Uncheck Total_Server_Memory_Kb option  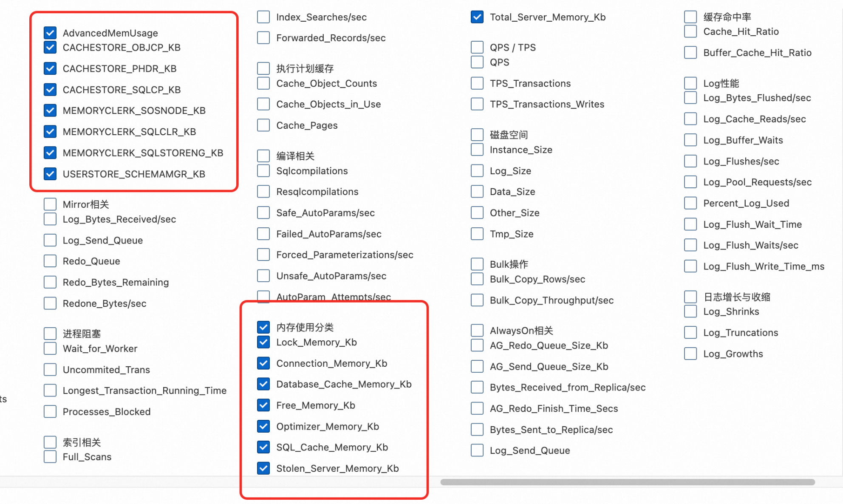click(477, 17)
